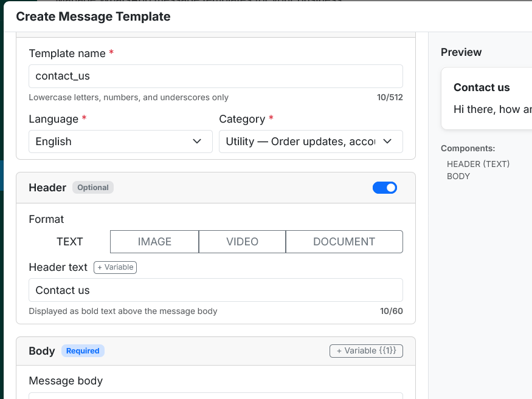The width and height of the screenshot is (532, 399).
Task: Click the Message body input field
Action: click(x=215, y=396)
